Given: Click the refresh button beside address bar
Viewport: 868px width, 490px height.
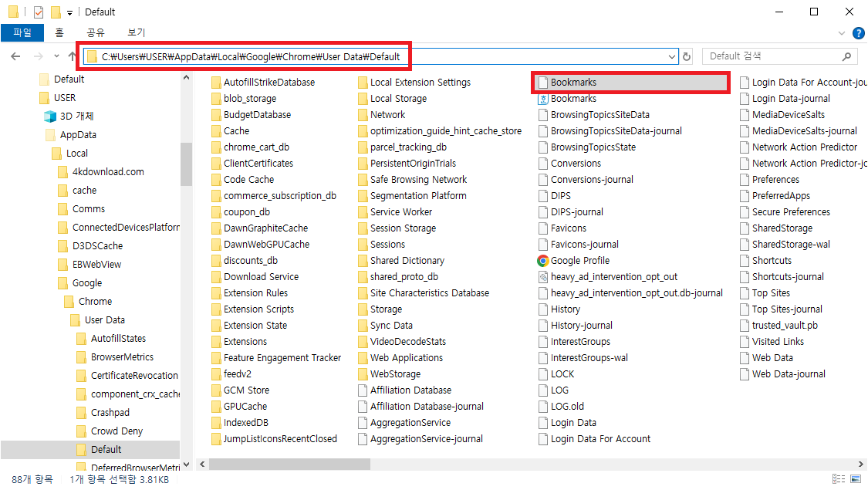Looking at the screenshot, I should tap(687, 56).
